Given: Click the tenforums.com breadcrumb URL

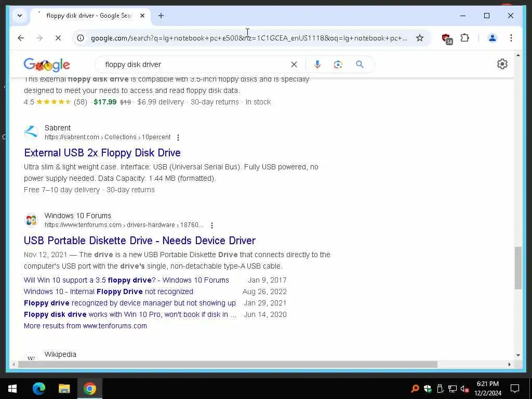Looking at the screenshot, I should [124, 225].
